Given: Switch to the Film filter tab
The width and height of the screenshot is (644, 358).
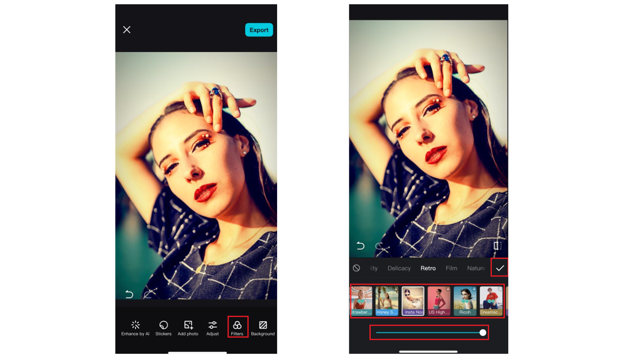Looking at the screenshot, I should [451, 268].
